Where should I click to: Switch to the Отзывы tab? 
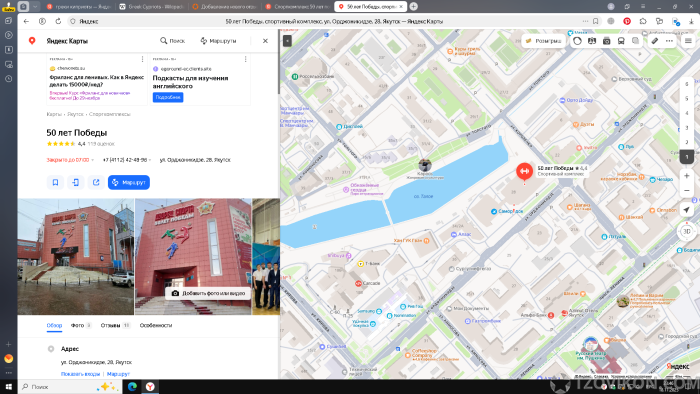point(115,325)
